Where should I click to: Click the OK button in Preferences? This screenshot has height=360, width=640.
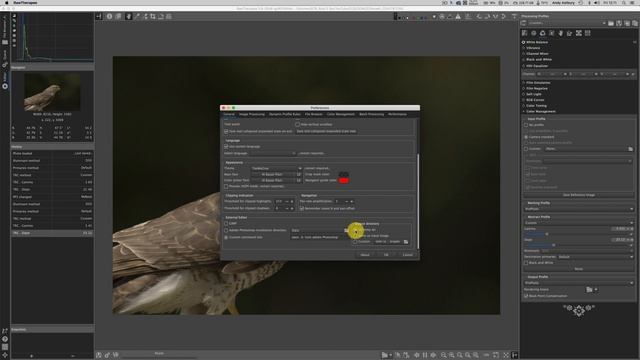[x=386, y=255]
